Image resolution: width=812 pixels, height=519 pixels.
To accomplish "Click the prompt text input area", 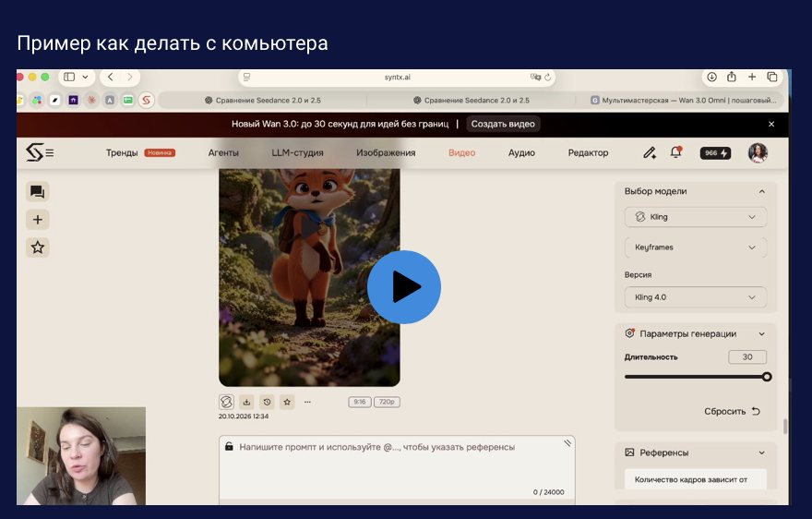I will [x=397, y=469].
